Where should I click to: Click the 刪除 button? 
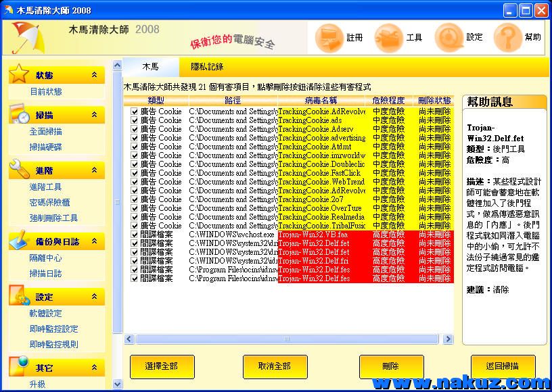pyautogui.click(x=391, y=367)
